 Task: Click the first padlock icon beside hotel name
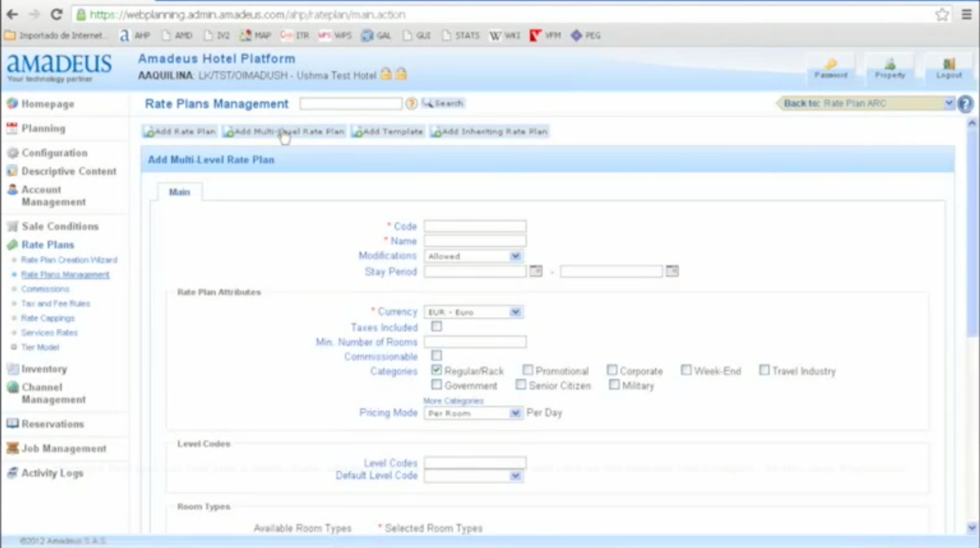(386, 74)
